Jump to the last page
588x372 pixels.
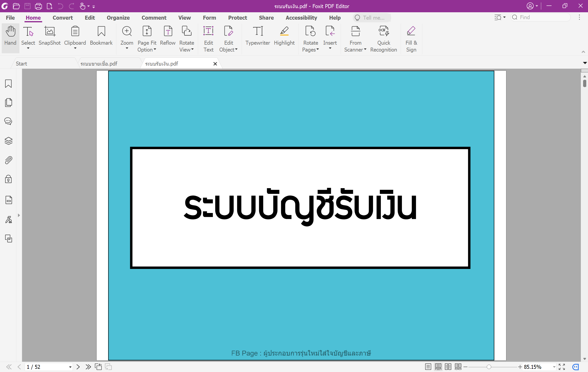click(x=88, y=367)
